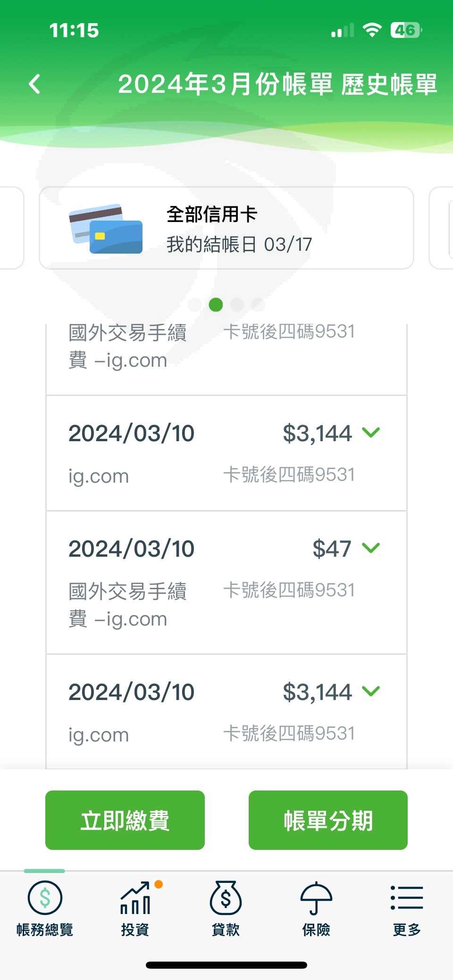
Task: Expand the first $3,144 ig.com transaction
Action: (x=371, y=432)
